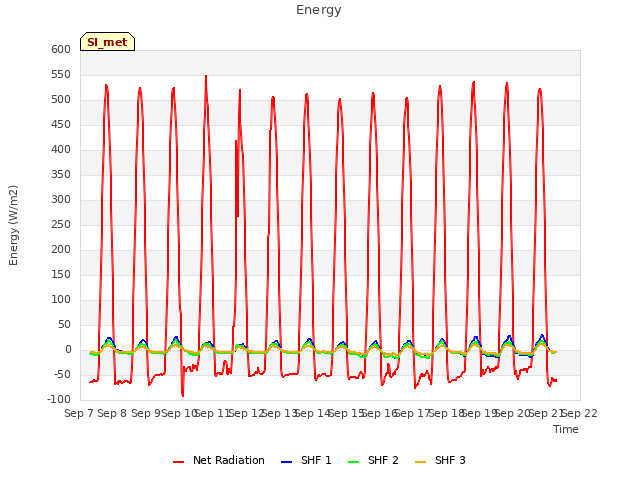The image size is (640, 480).
Task: Click the tallest Net Radiation peak near Sep 11
Action: (206, 76)
